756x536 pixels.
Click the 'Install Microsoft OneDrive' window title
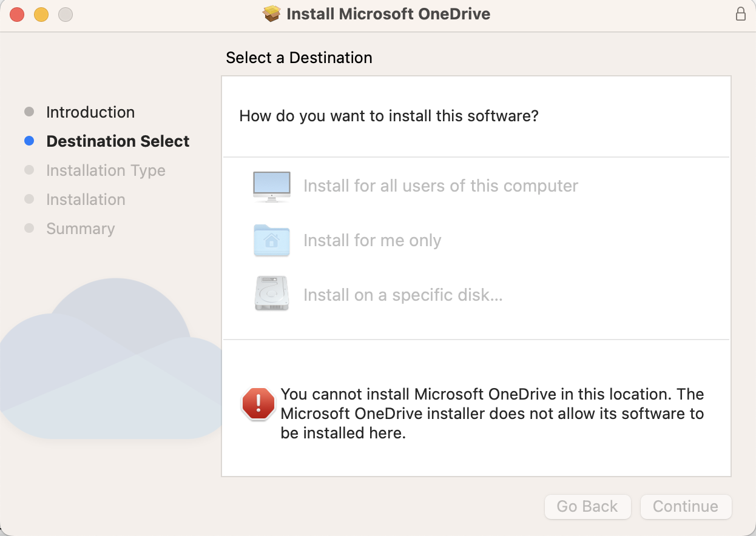pyautogui.click(x=388, y=14)
